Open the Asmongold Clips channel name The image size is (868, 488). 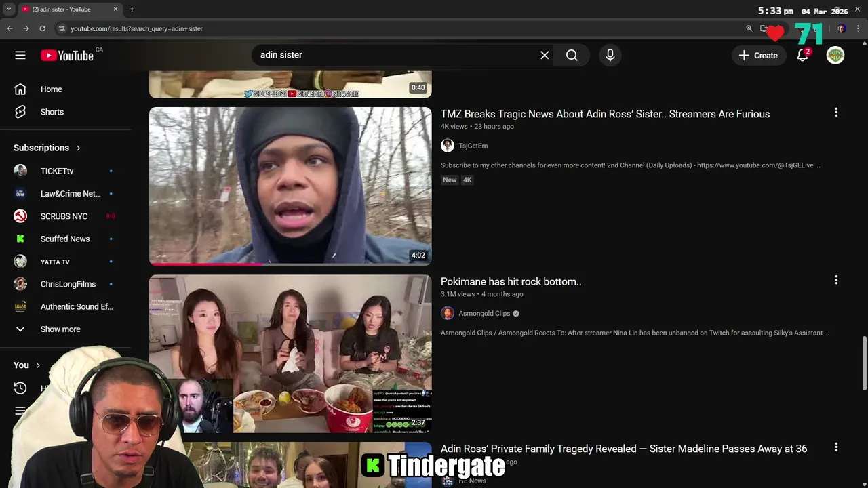[x=484, y=313]
